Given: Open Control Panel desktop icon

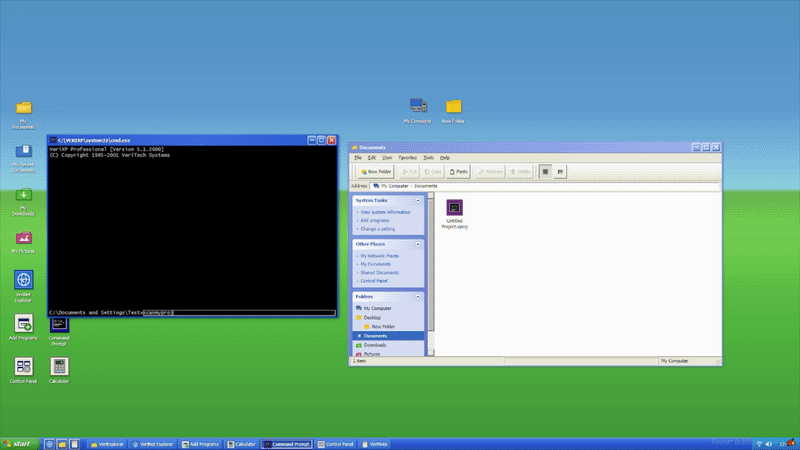Looking at the screenshot, I should tap(23, 370).
